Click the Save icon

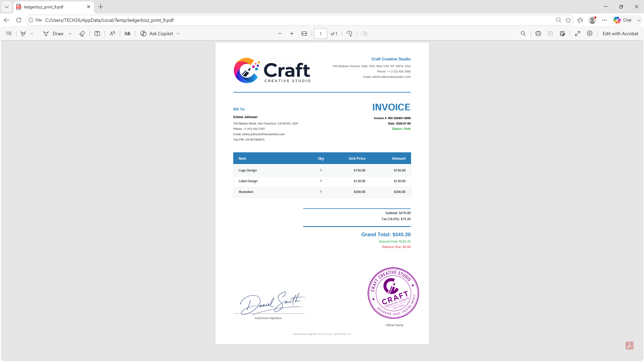click(x=550, y=34)
